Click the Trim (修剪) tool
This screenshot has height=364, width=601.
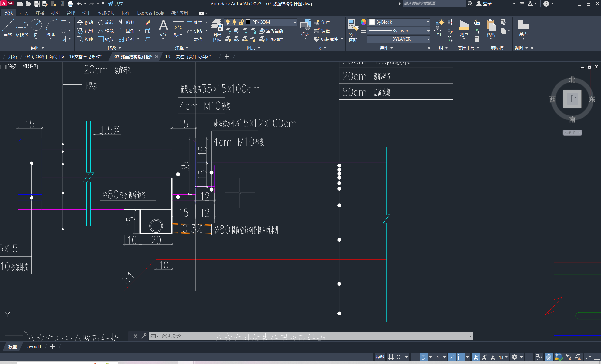[127, 23]
